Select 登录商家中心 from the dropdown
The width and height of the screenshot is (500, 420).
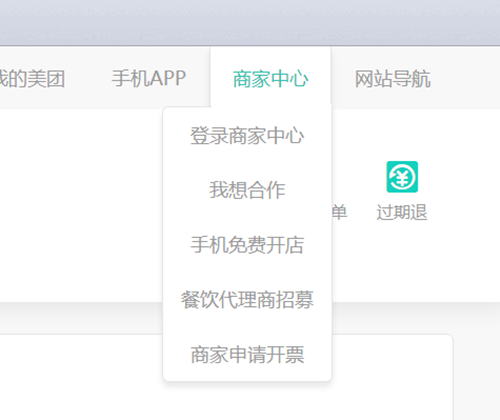[x=247, y=136]
